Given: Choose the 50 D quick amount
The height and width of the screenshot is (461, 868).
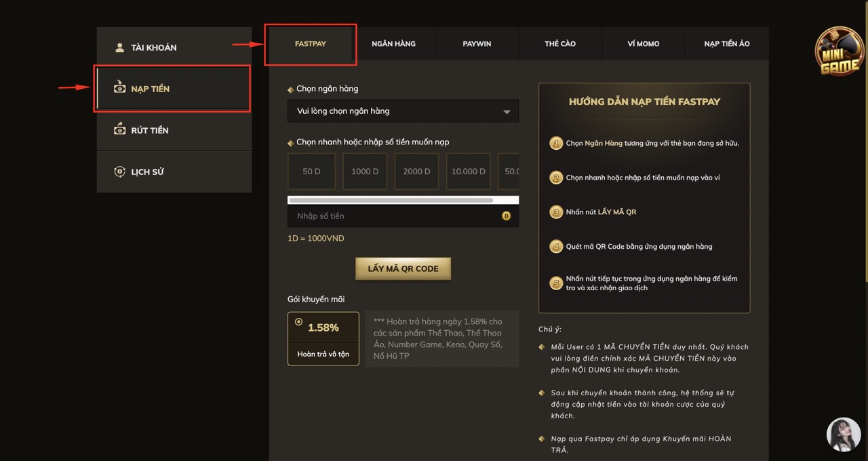Looking at the screenshot, I should [x=312, y=172].
